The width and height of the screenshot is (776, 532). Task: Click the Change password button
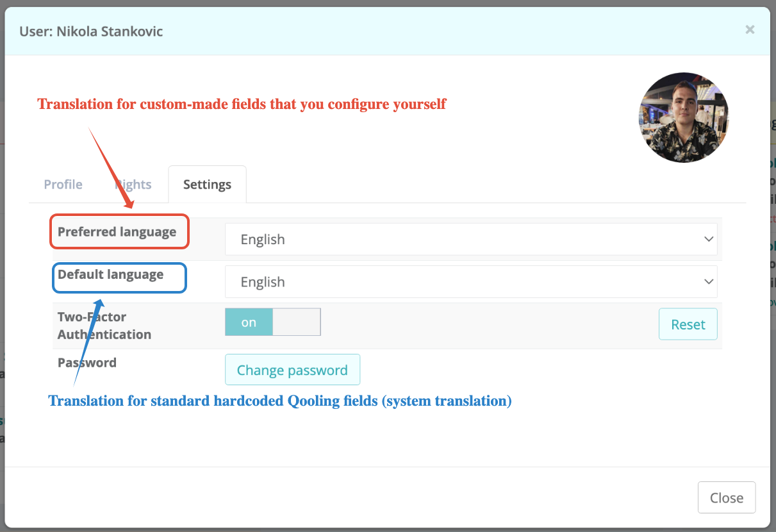click(292, 370)
